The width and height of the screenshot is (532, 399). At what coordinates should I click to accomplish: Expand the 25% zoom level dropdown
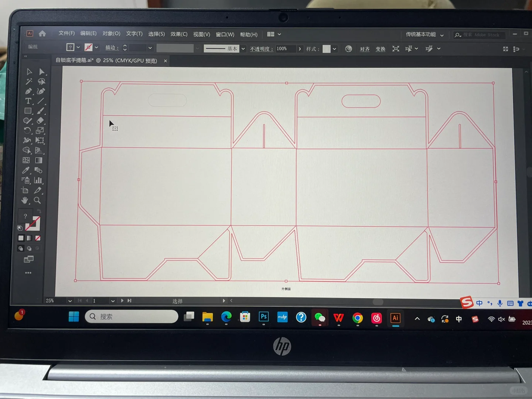(x=70, y=301)
